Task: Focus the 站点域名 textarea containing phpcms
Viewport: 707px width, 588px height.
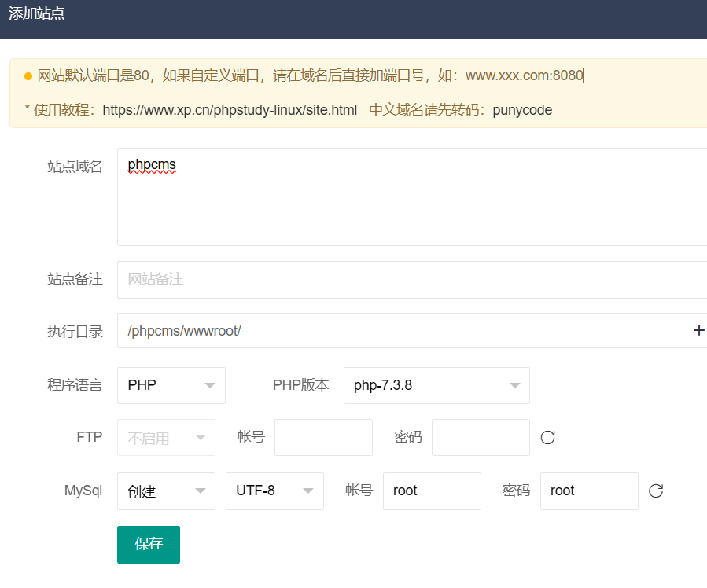Action: [412, 197]
